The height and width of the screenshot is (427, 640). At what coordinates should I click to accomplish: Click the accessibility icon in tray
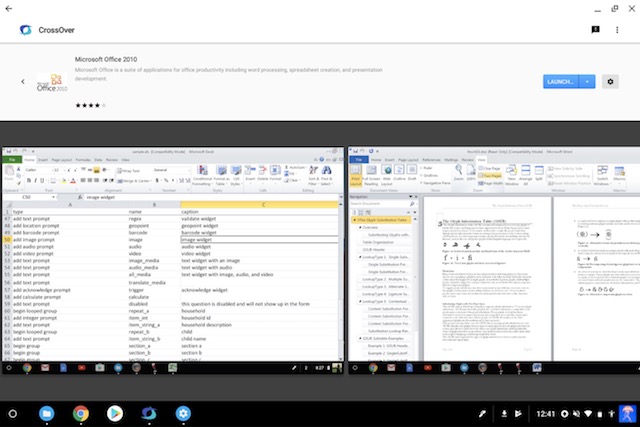pyautogui.click(x=611, y=414)
